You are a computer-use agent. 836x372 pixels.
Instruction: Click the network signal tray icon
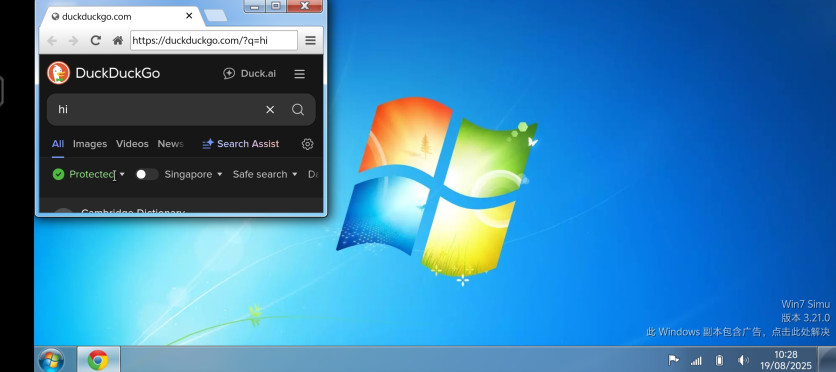coord(696,361)
